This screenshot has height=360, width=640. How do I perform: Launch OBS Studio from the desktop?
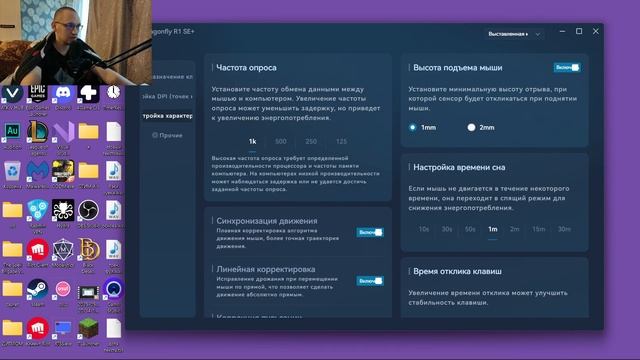click(x=88, y=210)
